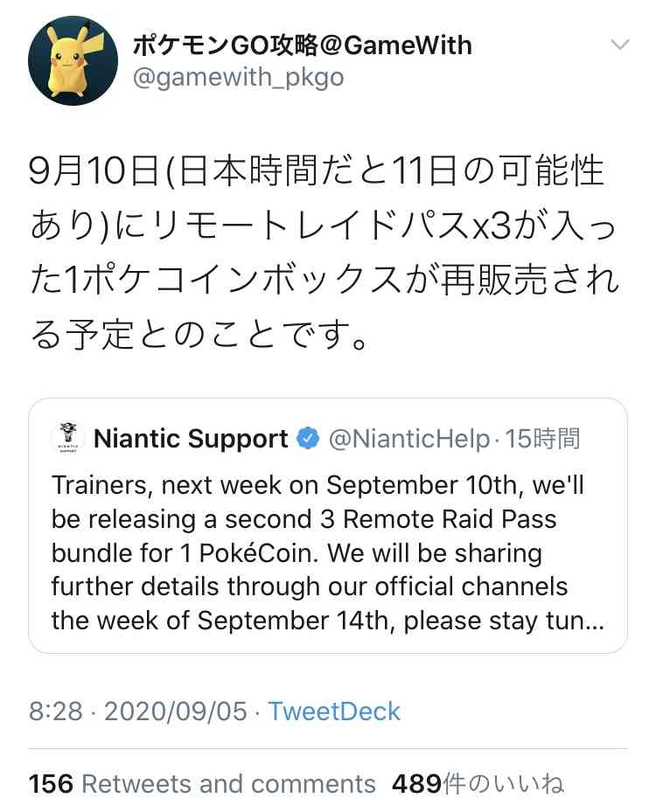This screenshot has width=656, height=812.
Task: Click the 15時間 quoted tweet timestamp
Action: pos(542,439)
